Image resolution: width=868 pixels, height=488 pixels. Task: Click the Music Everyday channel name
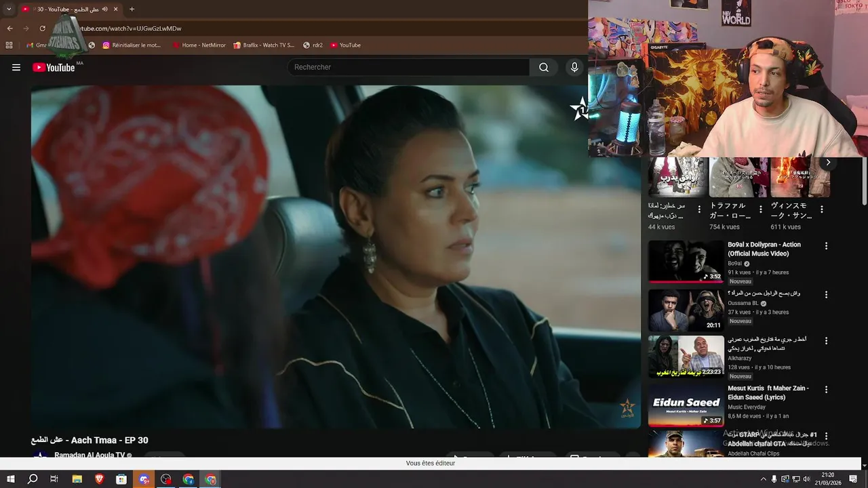(x=747, y=407)
